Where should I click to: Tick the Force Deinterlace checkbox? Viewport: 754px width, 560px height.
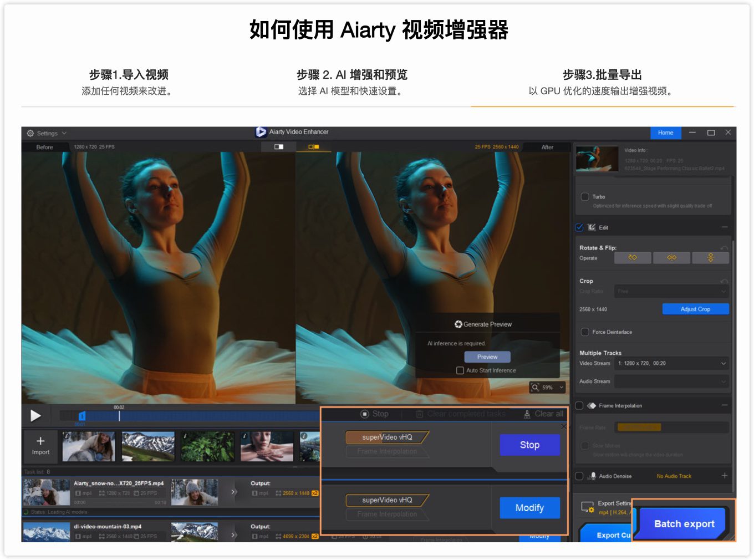[585, 332]
